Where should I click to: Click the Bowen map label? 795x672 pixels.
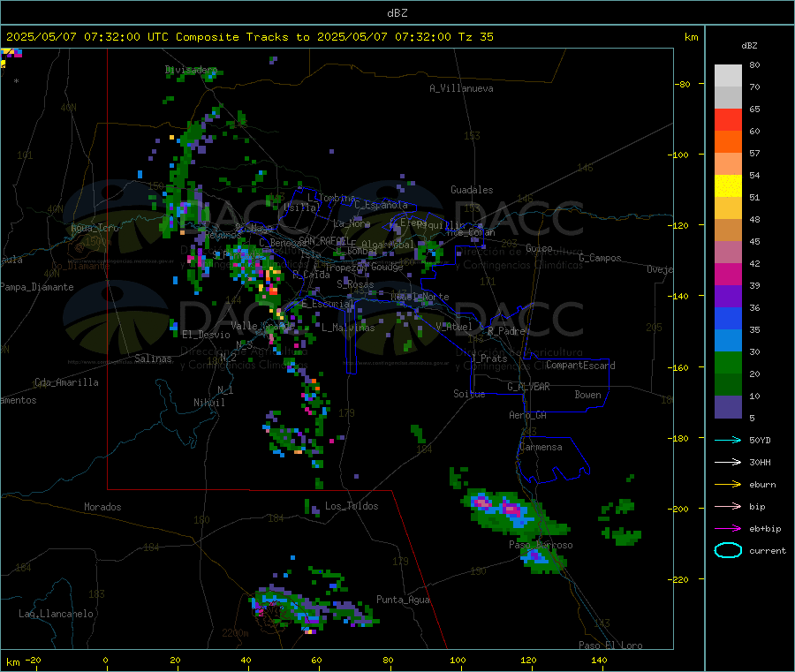coord(587,395)
